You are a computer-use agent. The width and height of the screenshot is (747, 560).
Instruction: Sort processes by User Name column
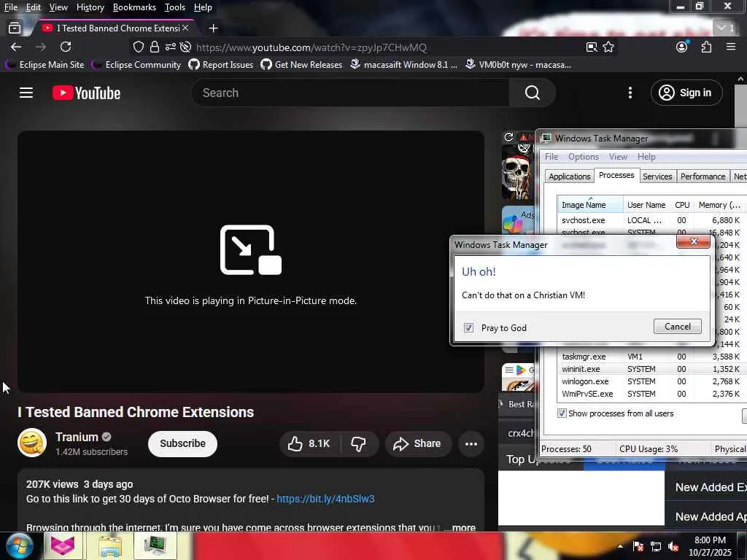[646, 205]
